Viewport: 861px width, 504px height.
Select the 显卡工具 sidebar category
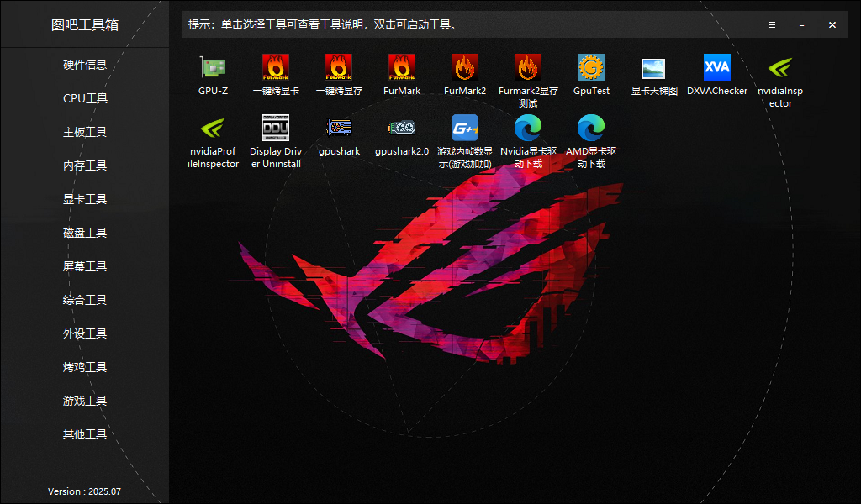pos(85,199)
